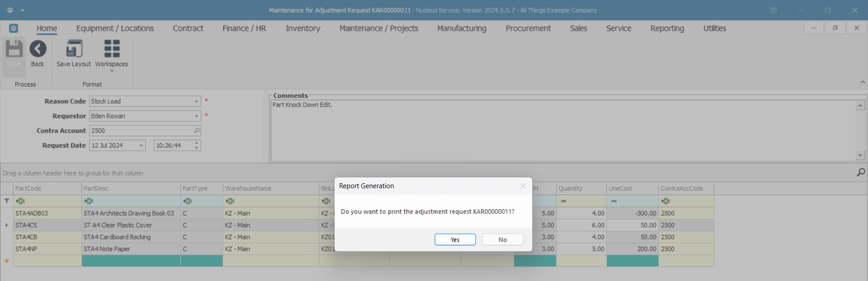The height and width of the screenshot is (281, 868).
Task: Click No in Report Generation dialog
Action: tap(503, 239)
